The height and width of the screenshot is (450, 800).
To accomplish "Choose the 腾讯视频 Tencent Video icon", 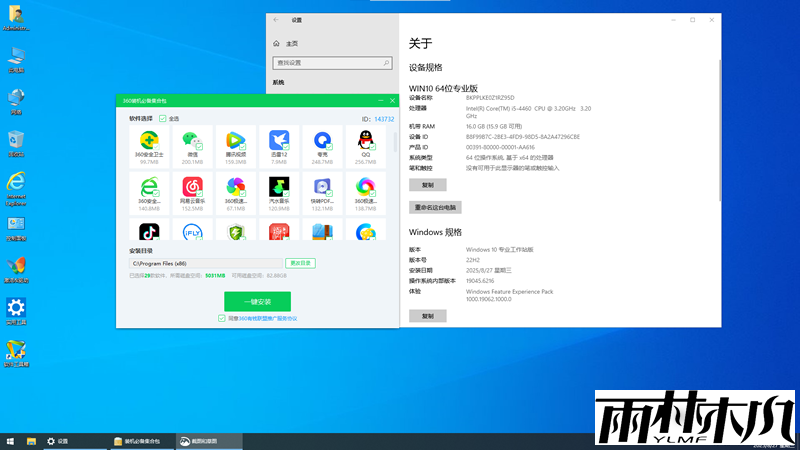I will pos(236,140).
